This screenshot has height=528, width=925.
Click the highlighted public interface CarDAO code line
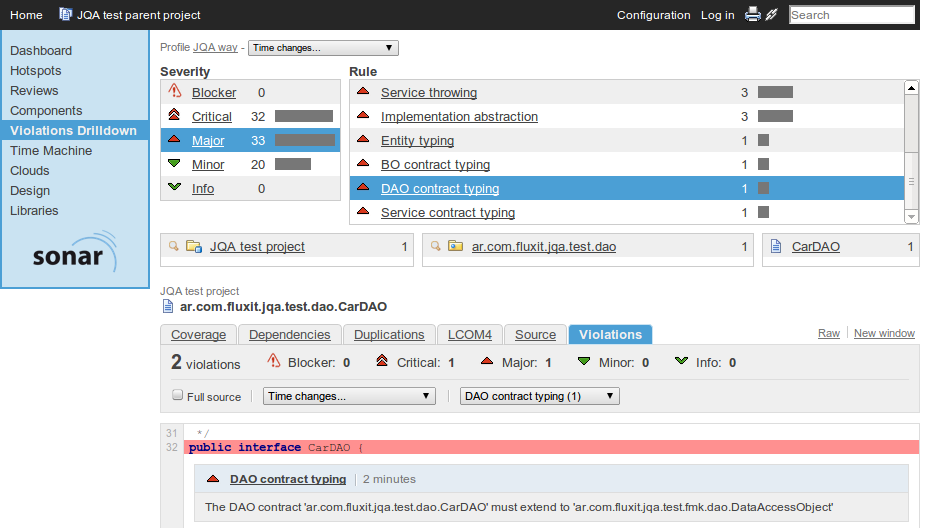(551, 447)
